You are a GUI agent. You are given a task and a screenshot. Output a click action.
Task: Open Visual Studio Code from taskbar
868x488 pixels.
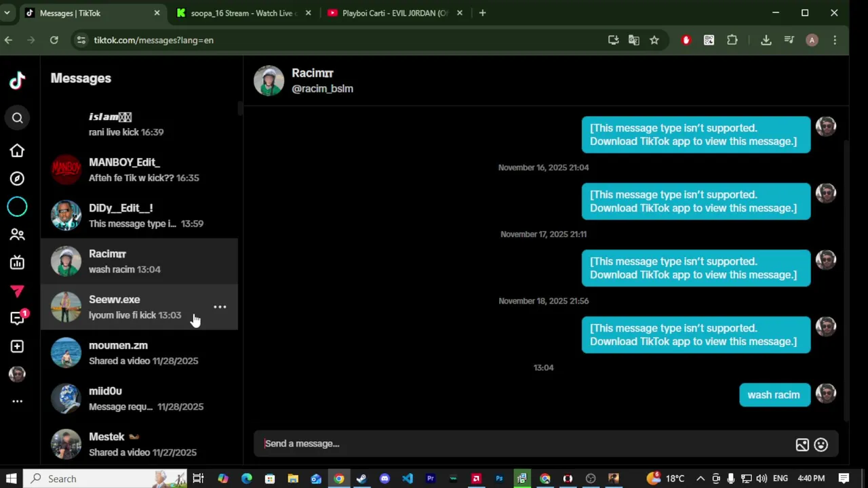click(x=408, y=479)
